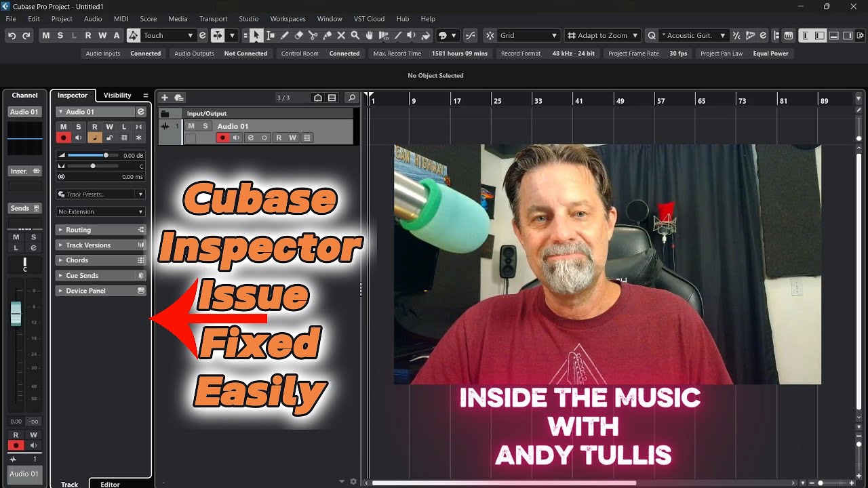
Task: Toggle musical timebase note button
Action: (x=94, y=138)
